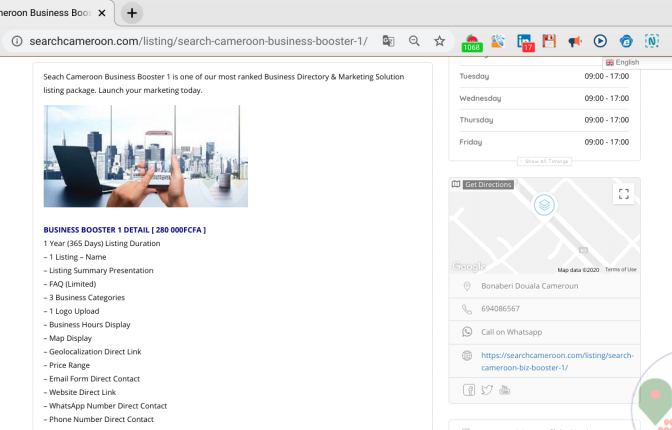Click 'Listing Summary Presentation' line

[98, 271]
